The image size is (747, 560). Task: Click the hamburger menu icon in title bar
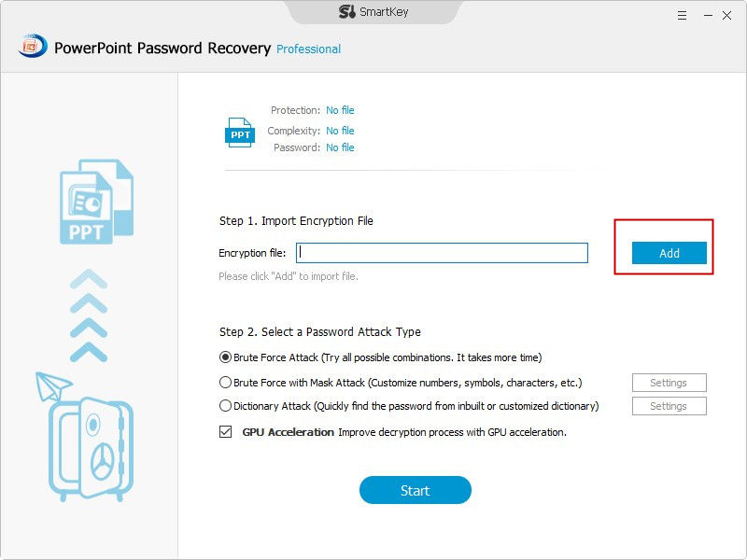[x=683, y=16]
